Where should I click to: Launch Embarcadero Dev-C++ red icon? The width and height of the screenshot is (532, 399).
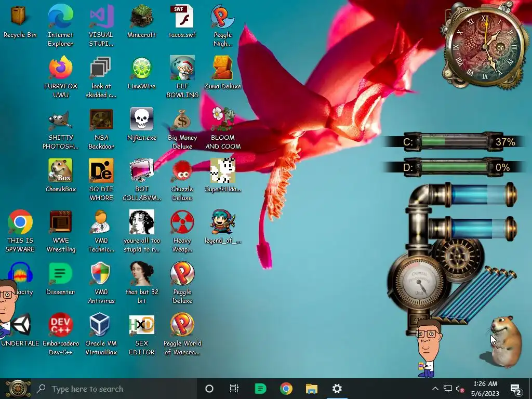tap(60, 325)
